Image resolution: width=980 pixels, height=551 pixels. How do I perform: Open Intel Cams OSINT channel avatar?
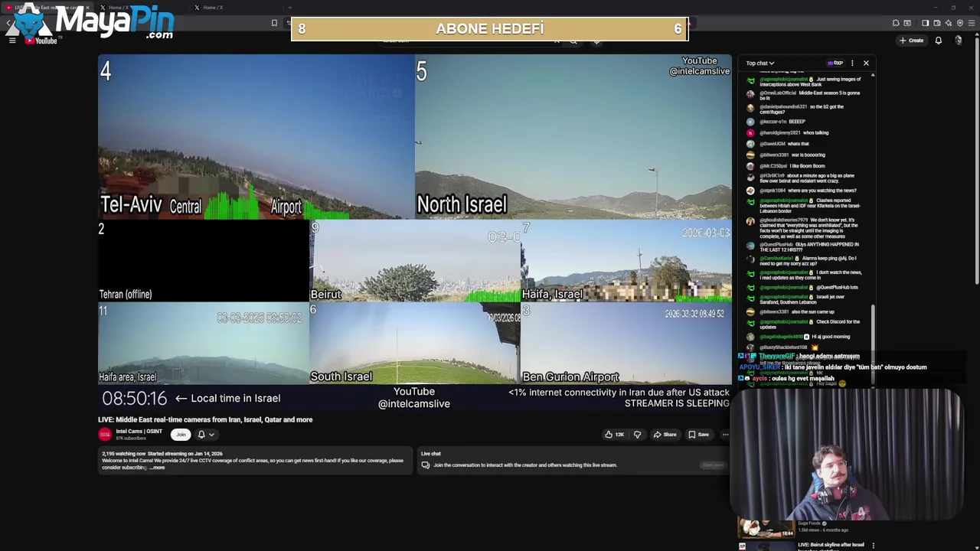[x=105, y=435]
